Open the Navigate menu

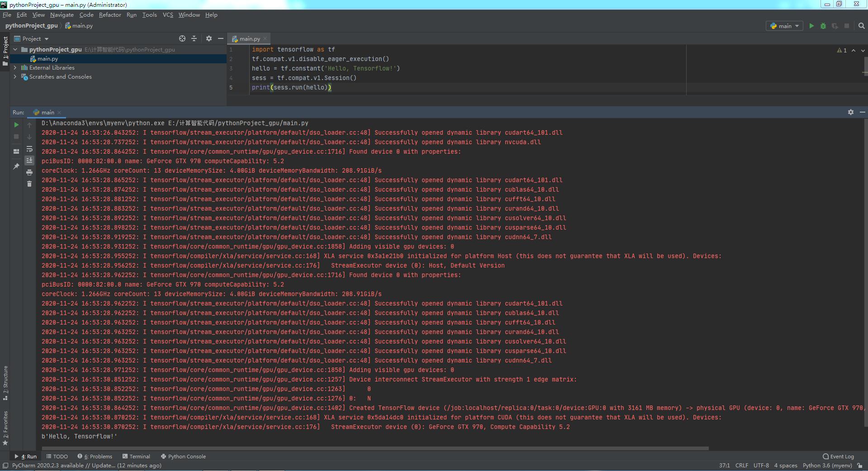pyautogui.click(x=62, y=15)
